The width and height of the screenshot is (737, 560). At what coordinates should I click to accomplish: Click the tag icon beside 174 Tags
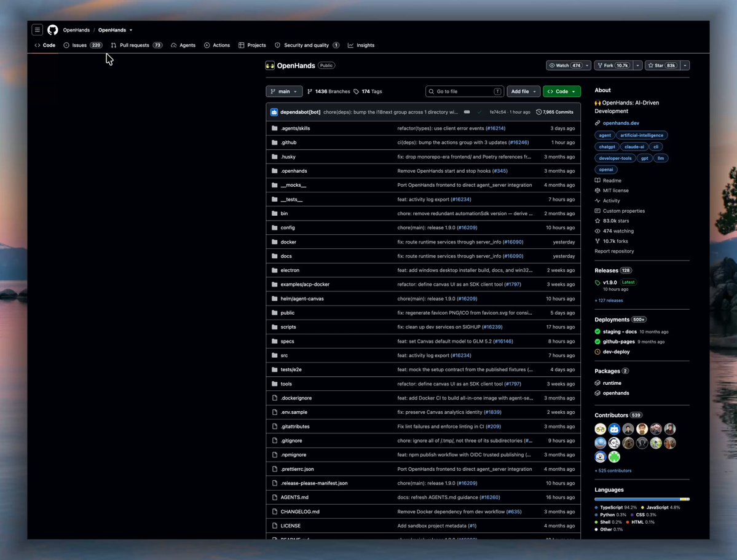tap(357, 92)
